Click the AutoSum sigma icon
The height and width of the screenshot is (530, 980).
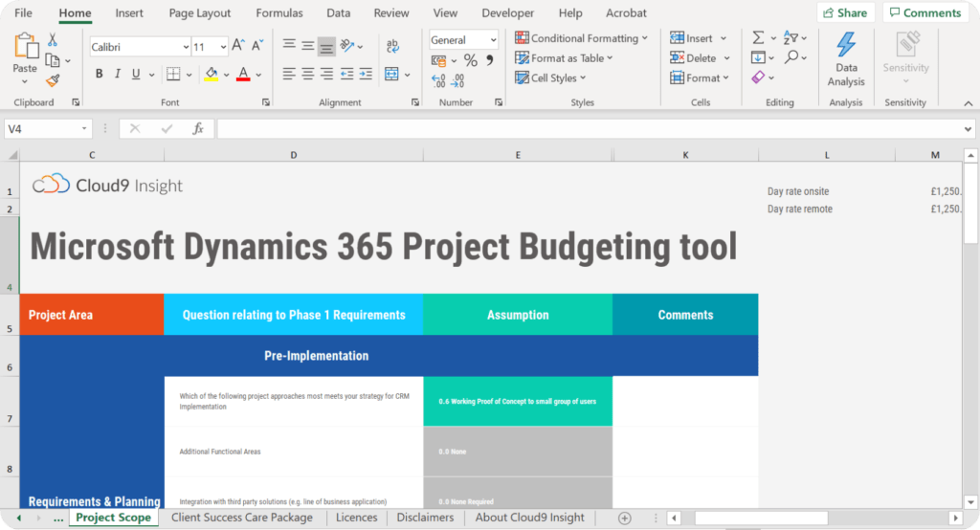pos(758,38)
